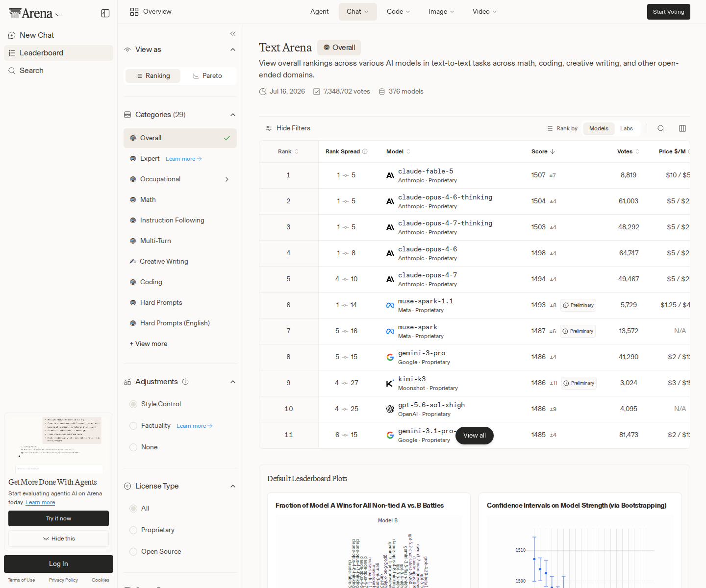Click Google logo for gemini-3.1-pro
Viewport: 706px width, 588px height.
390,435
